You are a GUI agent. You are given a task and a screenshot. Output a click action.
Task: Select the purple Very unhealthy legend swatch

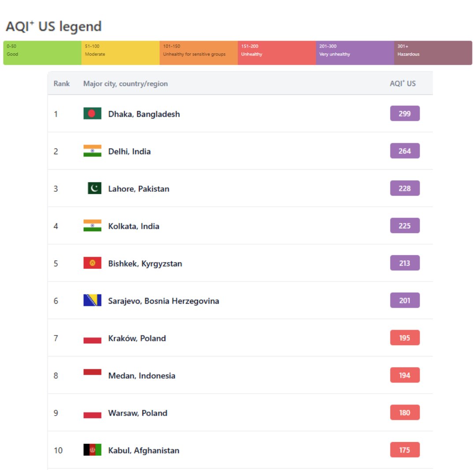pos(355,53)
